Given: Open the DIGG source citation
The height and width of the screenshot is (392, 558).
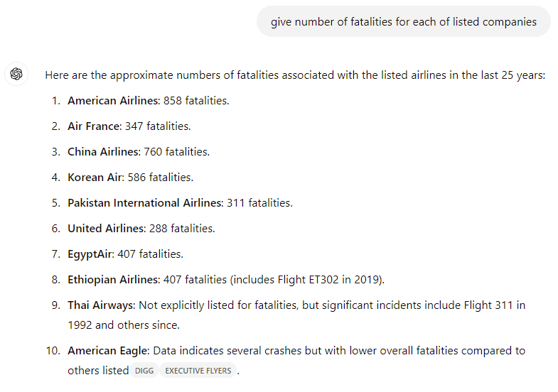Looking at the screenshot, I should 144,371.
